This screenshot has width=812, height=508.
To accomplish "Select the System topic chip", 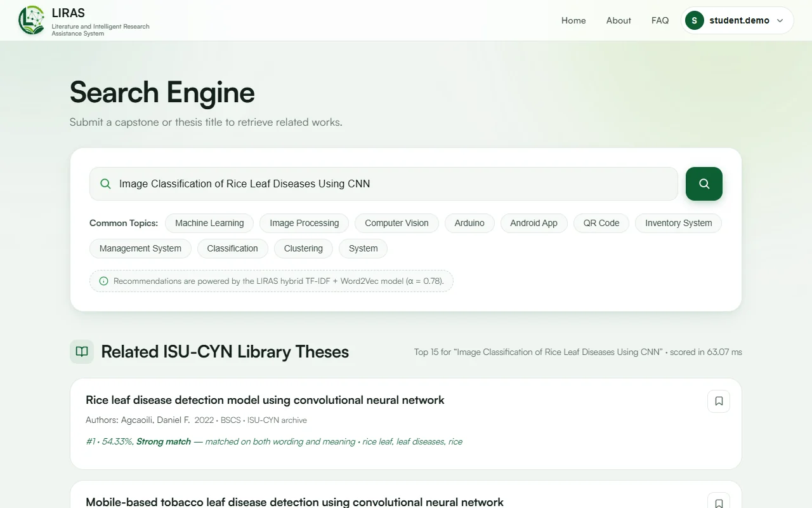I will click(363, 248).
